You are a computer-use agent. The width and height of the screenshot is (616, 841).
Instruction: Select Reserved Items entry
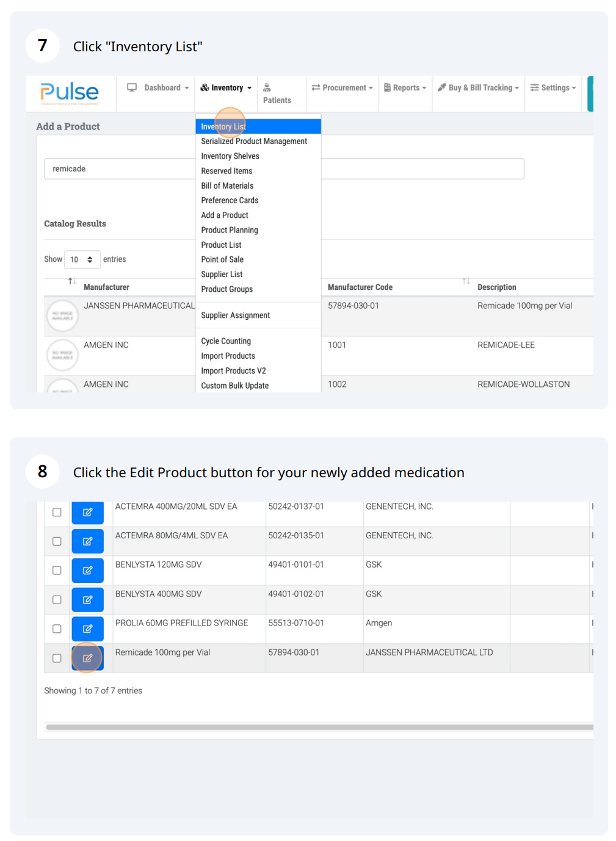(226, 171)
